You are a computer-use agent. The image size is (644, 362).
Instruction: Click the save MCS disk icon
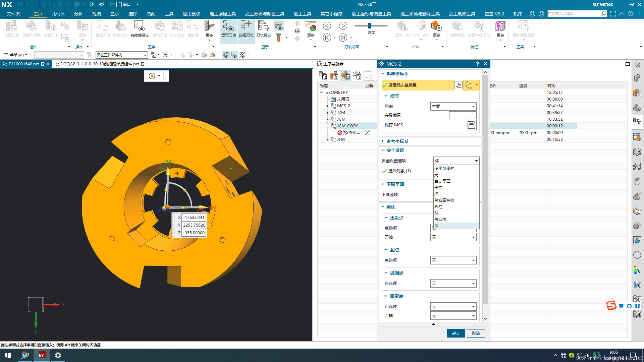[x=471, y=125]
